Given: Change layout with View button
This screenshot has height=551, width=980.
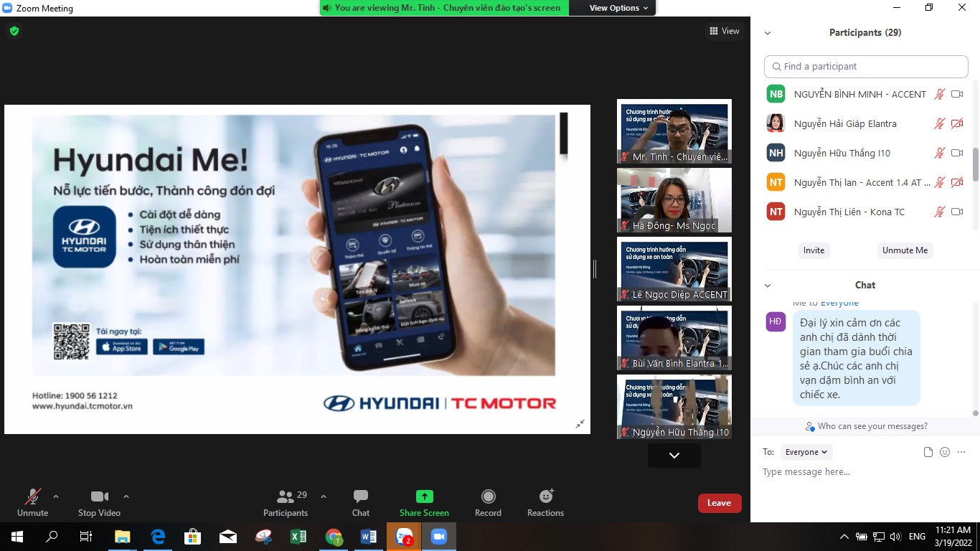Looking at the screenshot, I should tap(724, 31).
